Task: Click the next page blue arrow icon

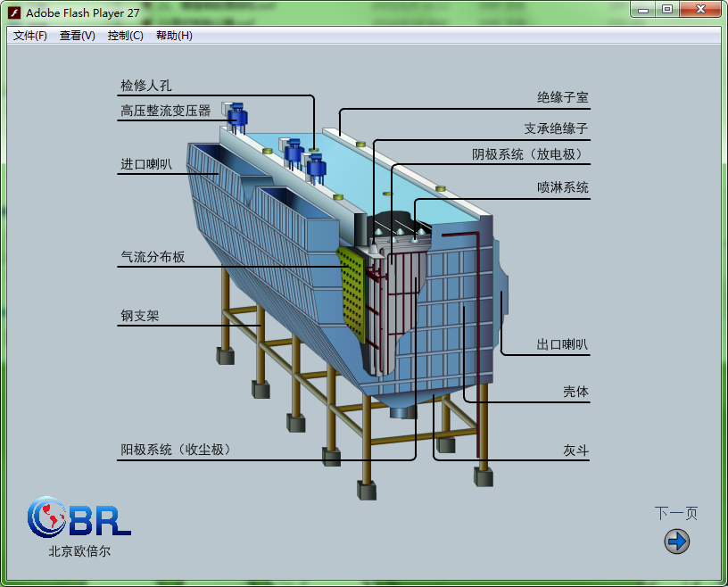Action: point(676,541)
